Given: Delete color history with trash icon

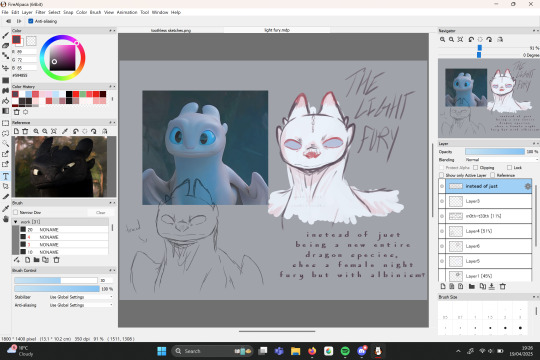Looking at the screenshot, I should click(x=17, y=112).
